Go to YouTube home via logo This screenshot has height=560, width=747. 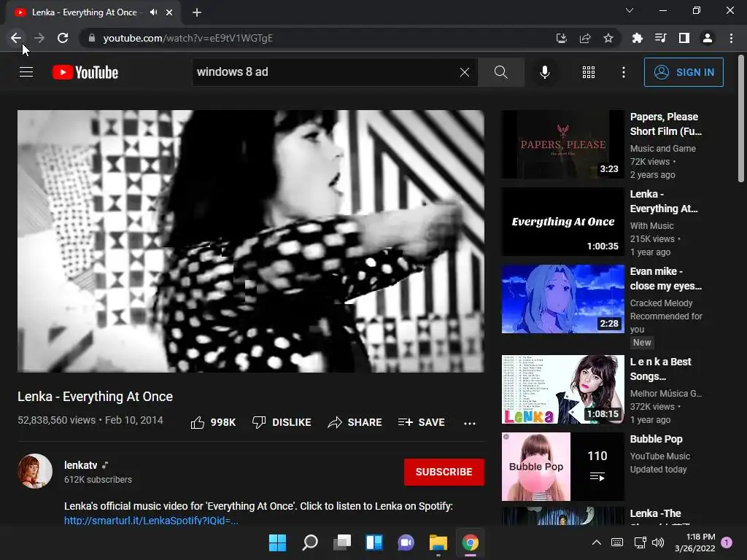[x=85, y=72]
